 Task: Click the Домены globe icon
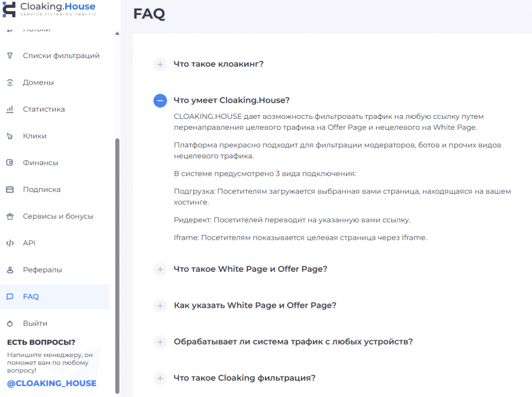[10, 83]
